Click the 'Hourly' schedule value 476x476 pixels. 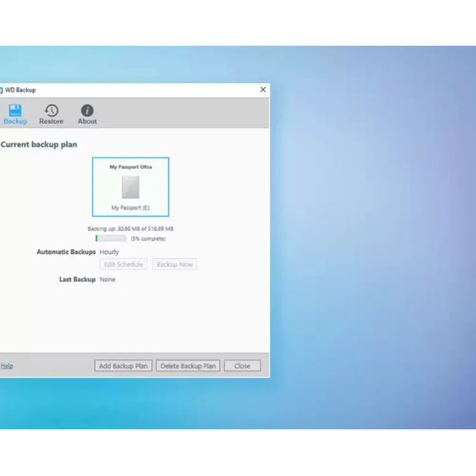(109, 252)
